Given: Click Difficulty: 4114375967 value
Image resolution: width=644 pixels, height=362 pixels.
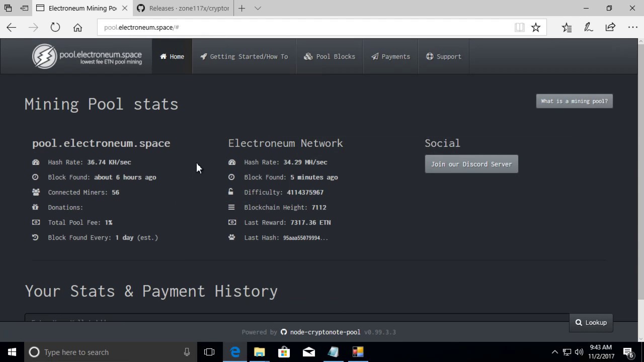Looking at the screenshot, I should pyautogui.click(x=305, y=192).
